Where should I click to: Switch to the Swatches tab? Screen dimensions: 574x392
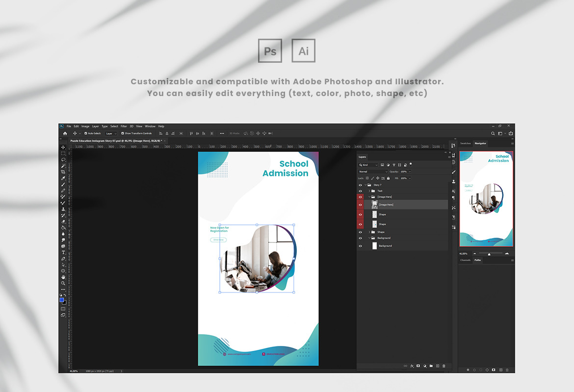pos(466,144)
